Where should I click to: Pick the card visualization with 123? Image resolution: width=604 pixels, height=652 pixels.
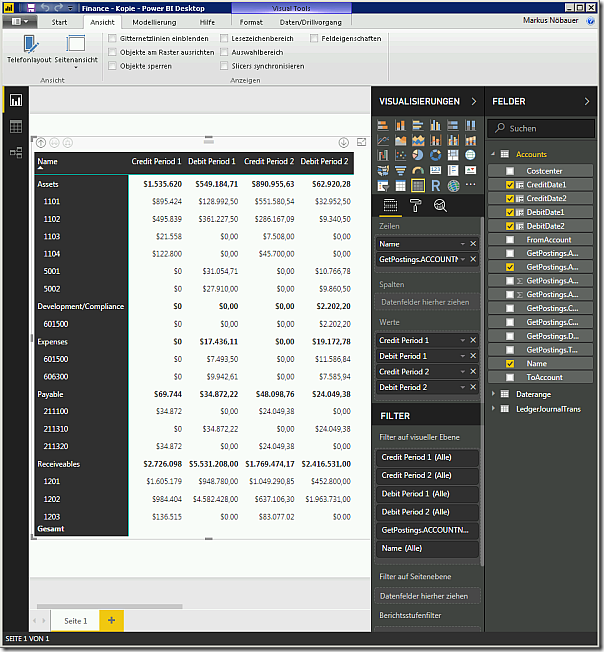pyautogui.click(x=435, y=170)
